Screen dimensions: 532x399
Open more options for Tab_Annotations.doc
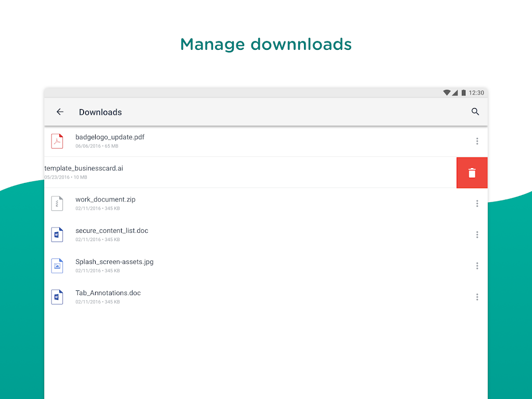point(477,297)
